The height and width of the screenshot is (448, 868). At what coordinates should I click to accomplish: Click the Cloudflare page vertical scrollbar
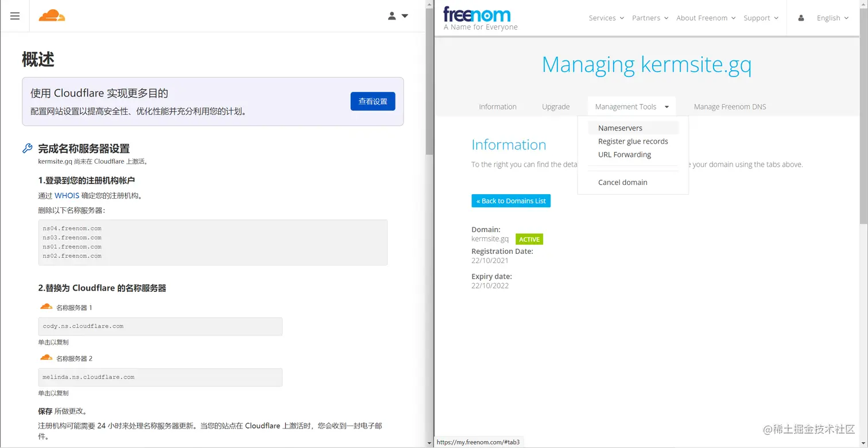pyautogui.click(x=429, y=80)
